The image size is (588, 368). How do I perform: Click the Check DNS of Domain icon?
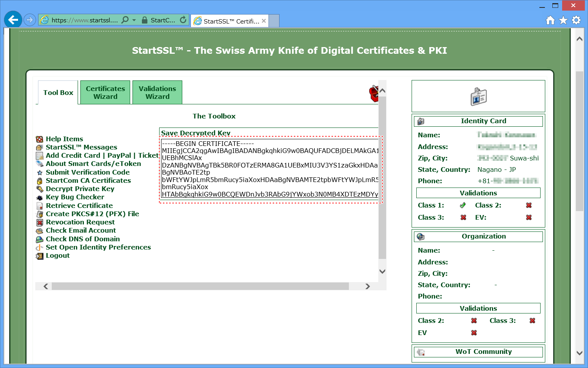(x=40, y=239)
